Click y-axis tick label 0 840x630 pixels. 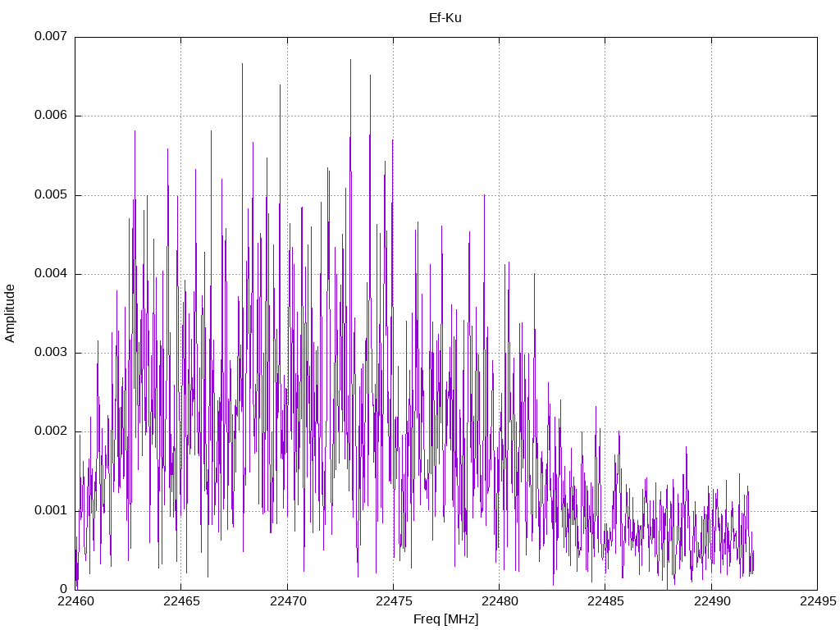[64, 589]
